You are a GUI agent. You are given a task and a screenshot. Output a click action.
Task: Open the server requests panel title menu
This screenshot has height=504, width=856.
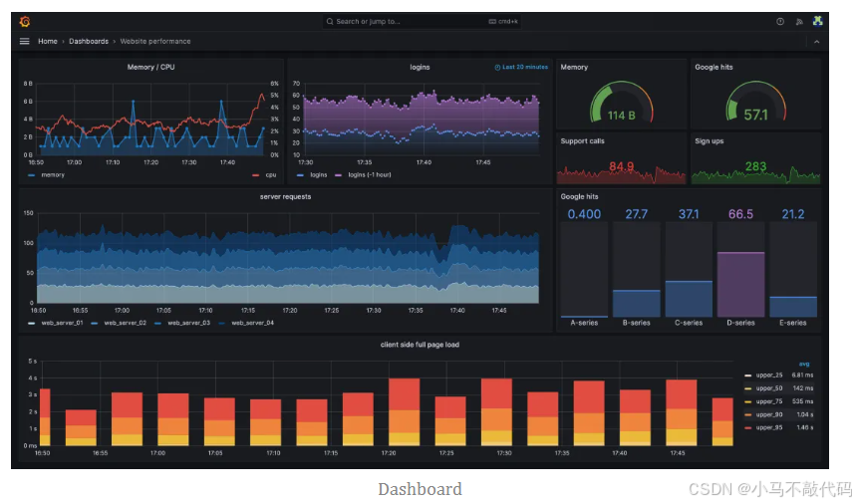[x=286, y=197]
